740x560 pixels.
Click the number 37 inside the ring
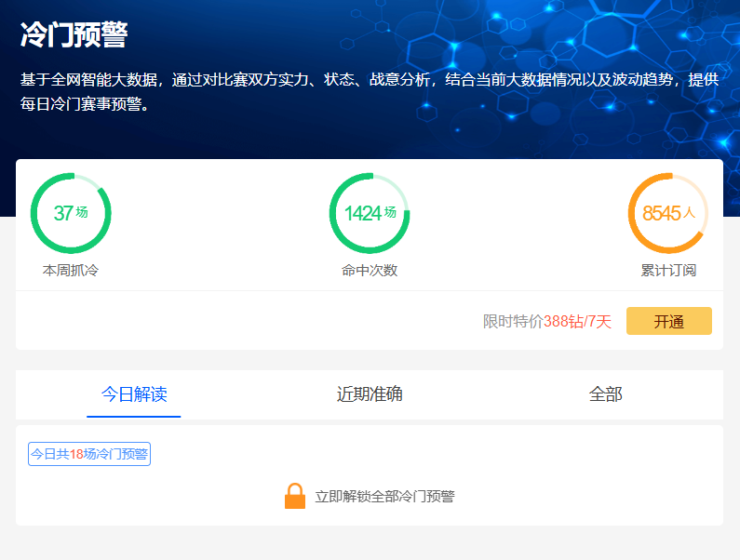pos(62,213)
